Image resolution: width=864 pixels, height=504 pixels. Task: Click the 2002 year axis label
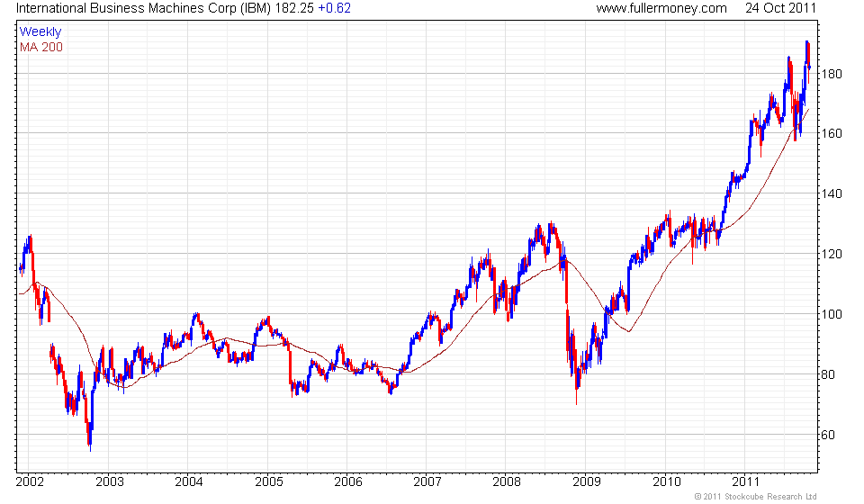[30, 482]
